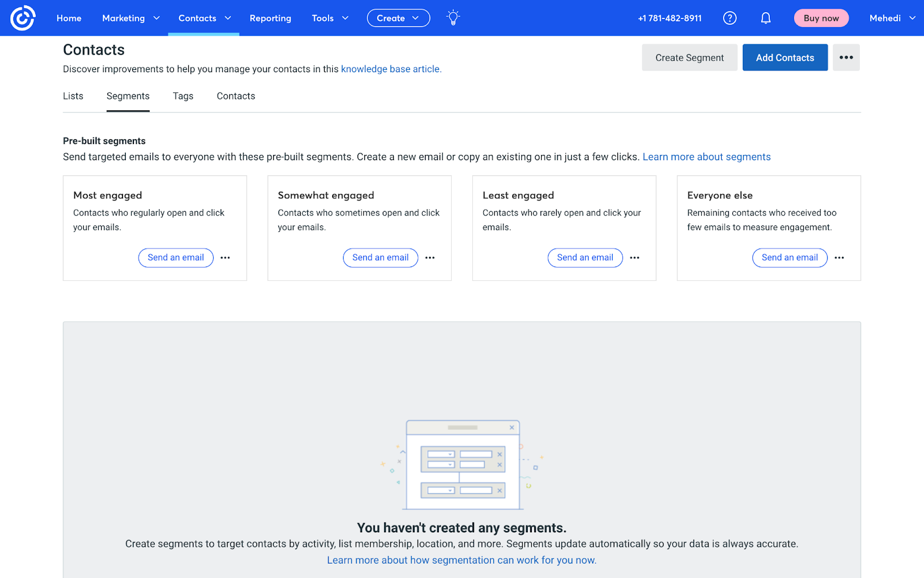924x578 pixels.
Task: Click "You haven't created any segments." text
Action: 461,528
